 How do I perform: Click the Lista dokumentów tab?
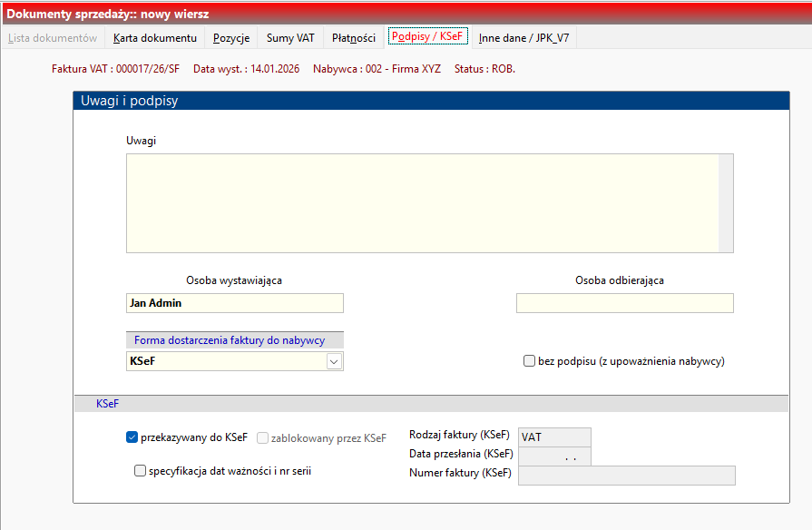pos(53,38)
